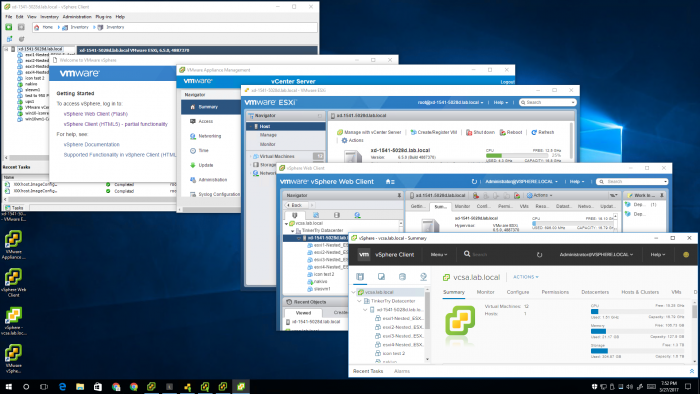Open Help dropdown in dark vSphere Client header
This screenshot has width=700, height=394.
[658, 255]
